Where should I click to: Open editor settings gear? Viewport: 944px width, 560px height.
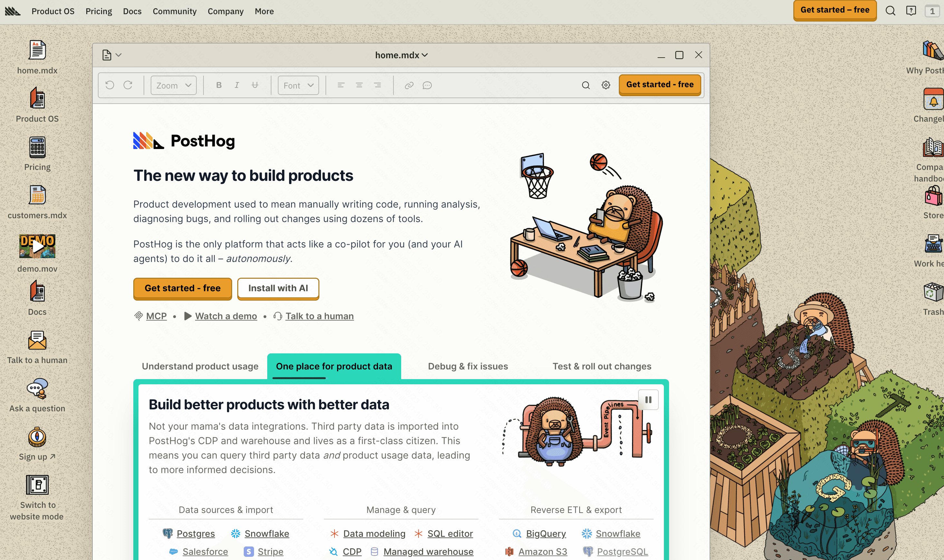pyautogui.click(x=606, y=85)
